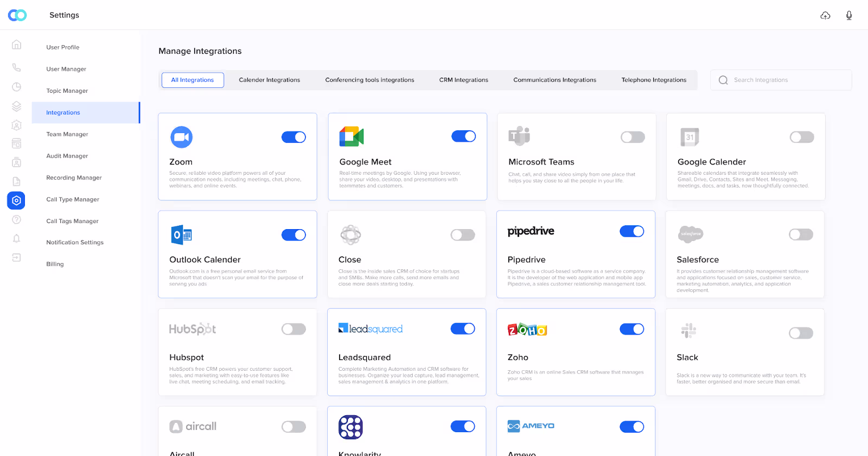Enable the Slack integration toggle
The height and width of the screenshot is (456, 868).
coord(801,333)
